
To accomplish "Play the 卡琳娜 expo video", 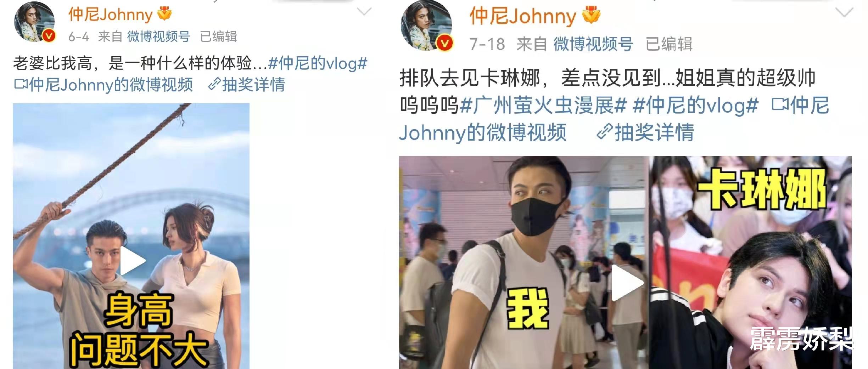I will coord(627,283).
